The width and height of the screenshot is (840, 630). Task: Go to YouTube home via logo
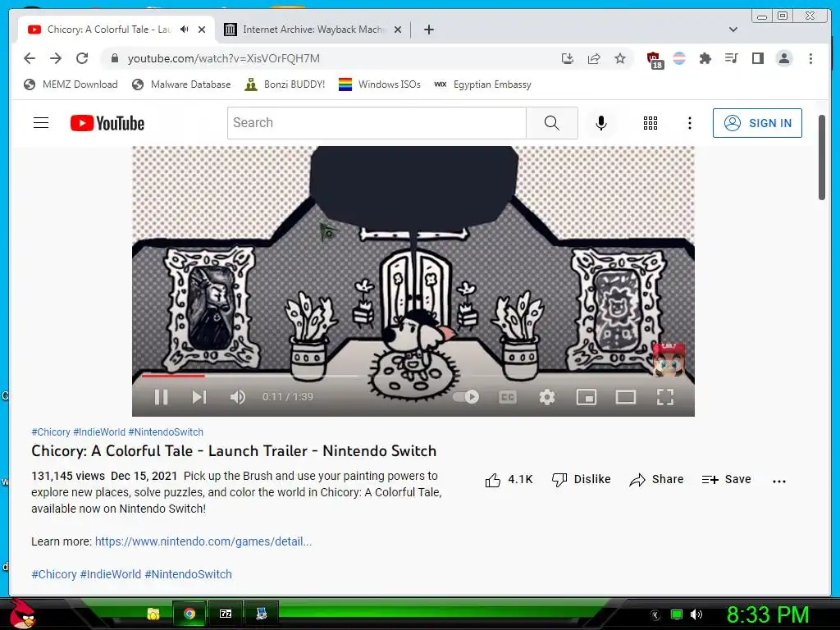tap(107, 123)
